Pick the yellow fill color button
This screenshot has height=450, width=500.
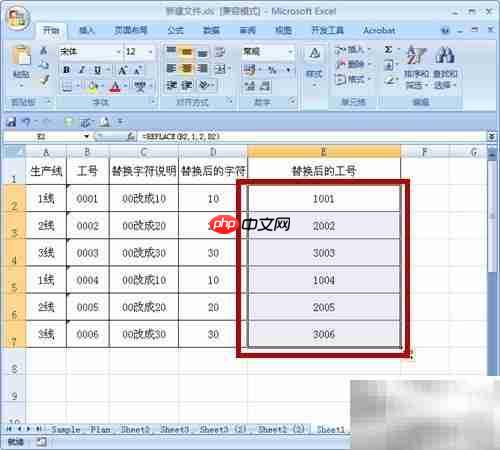pyautogui.click(x=92, y=87)
